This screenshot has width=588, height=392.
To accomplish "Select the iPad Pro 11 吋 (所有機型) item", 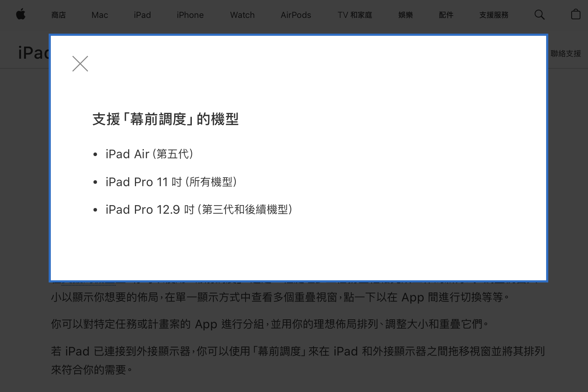I will pyautogui.click(x=171, y=182).
